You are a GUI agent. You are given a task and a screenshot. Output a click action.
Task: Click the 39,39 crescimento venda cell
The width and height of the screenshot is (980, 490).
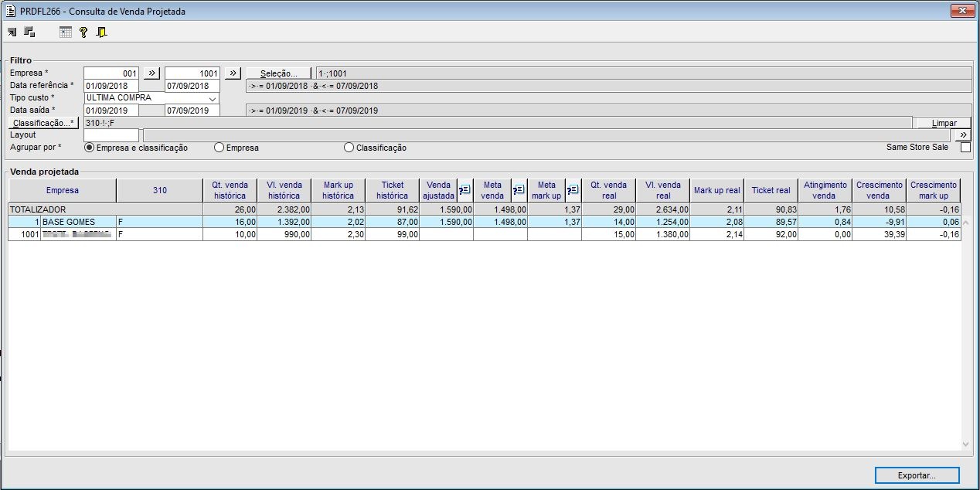pos(880,234)
